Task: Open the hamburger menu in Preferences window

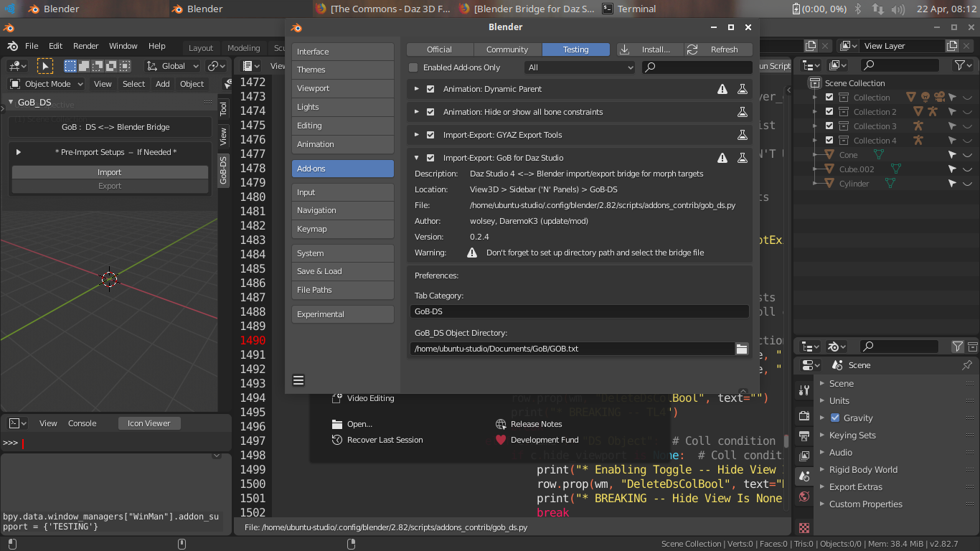Action: tap(298, 380)
